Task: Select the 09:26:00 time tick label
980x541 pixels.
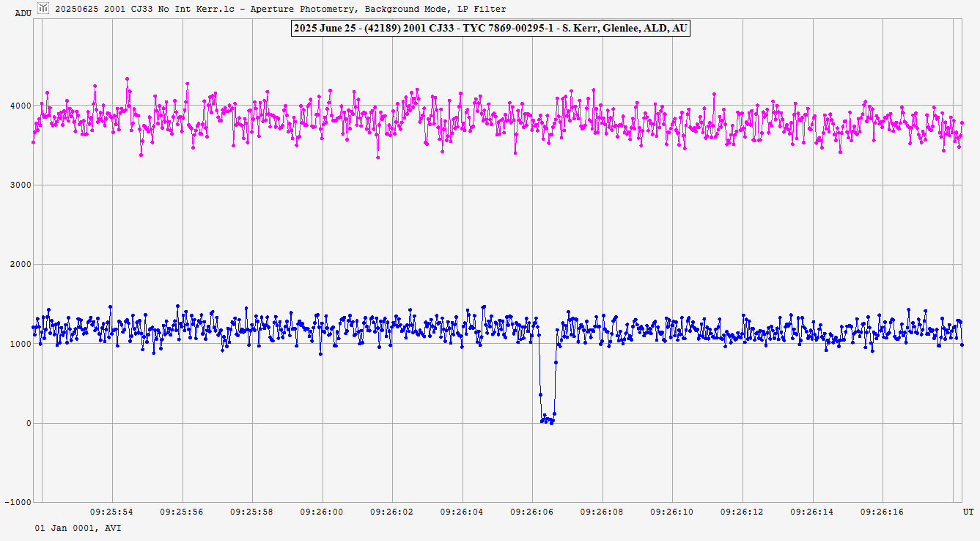Action: [x=322, y=511]
